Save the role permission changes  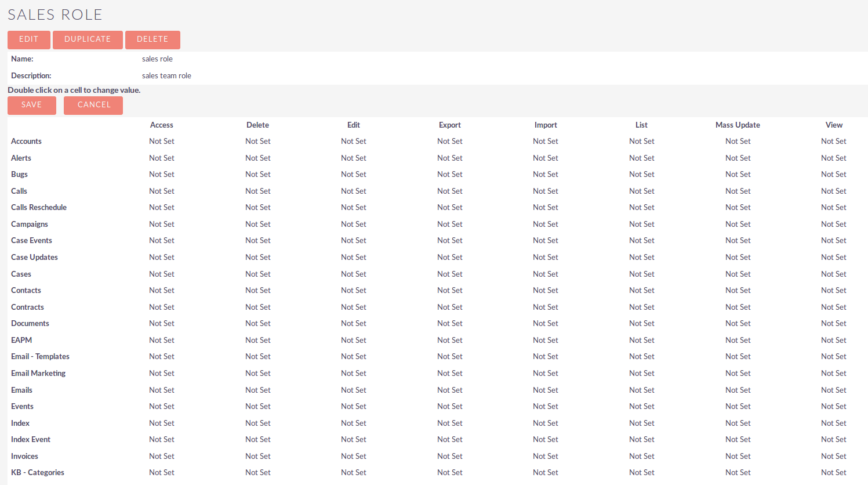point(31,105)
